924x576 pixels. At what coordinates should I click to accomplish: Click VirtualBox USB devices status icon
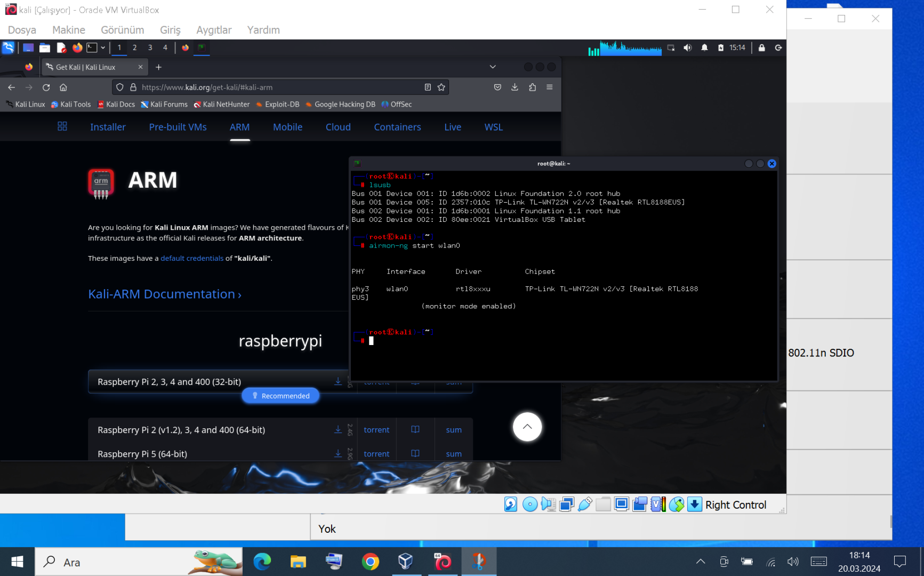click(585, 505)
